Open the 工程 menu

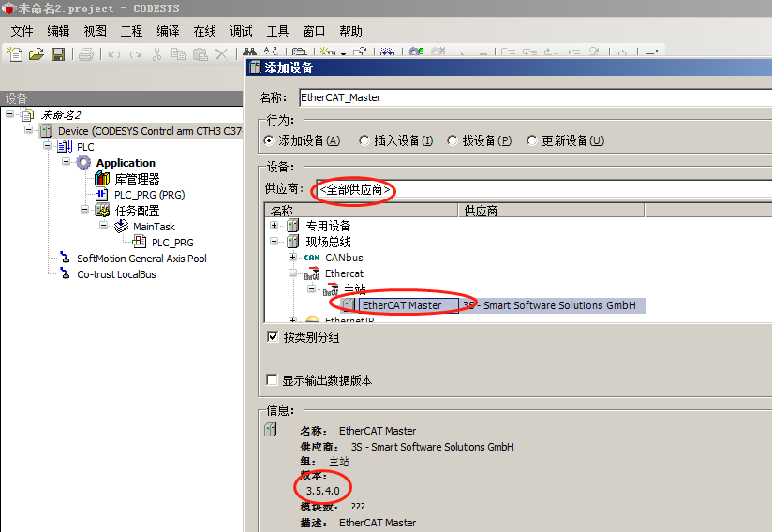tap(131, 31)
